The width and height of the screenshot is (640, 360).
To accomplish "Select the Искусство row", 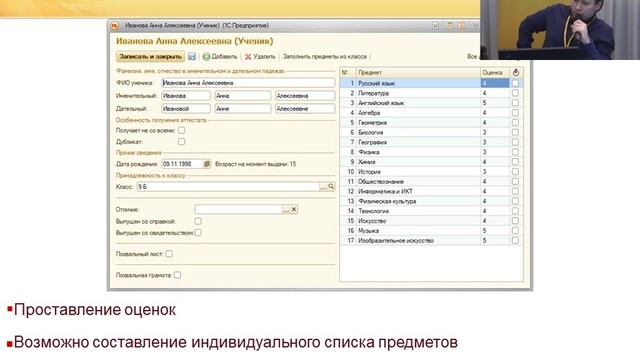I will point(431,221).
